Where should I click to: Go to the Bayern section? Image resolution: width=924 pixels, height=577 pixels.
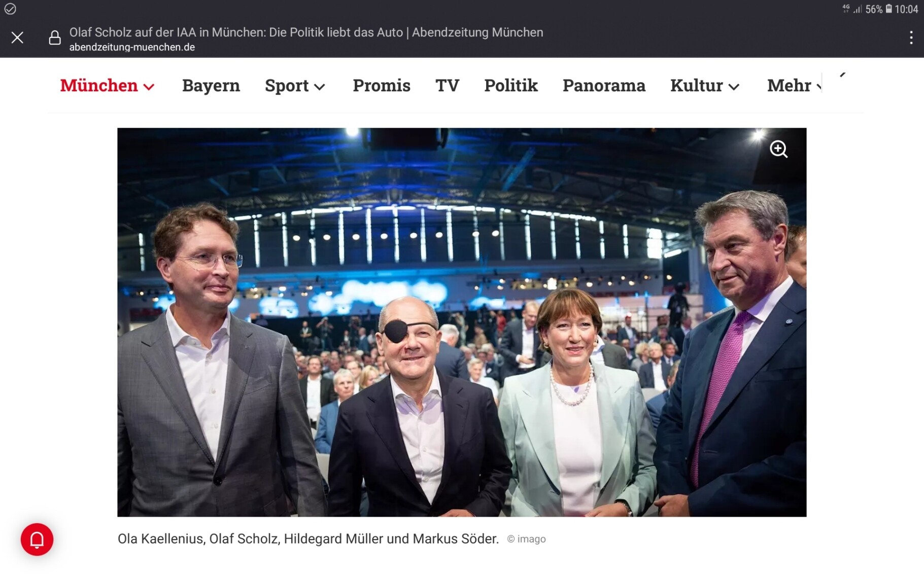(x=211, y=85)
